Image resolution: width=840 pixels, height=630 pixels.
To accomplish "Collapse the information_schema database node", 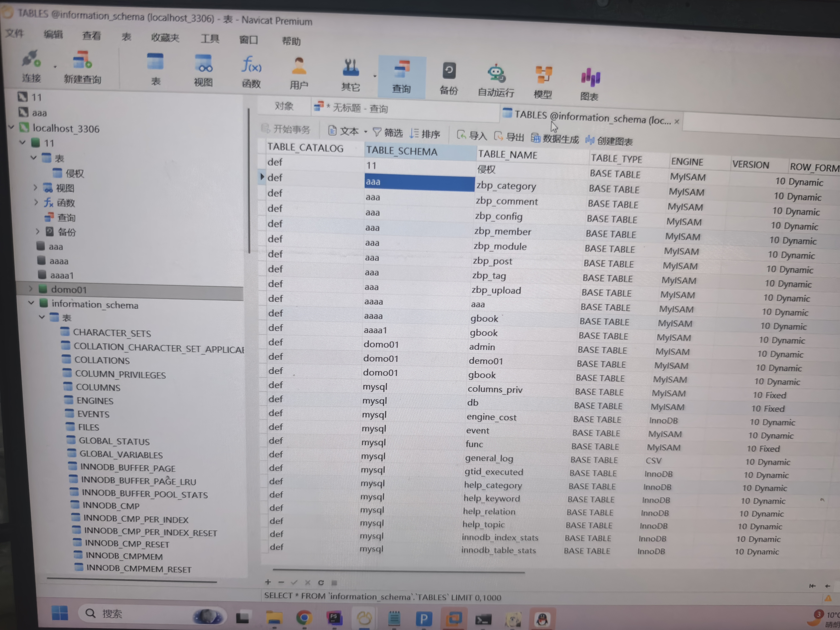I will point(32,303).
